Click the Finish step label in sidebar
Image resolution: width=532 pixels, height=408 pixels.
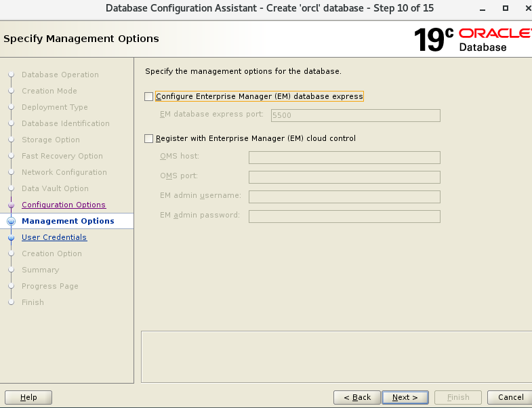click(33, 302)
